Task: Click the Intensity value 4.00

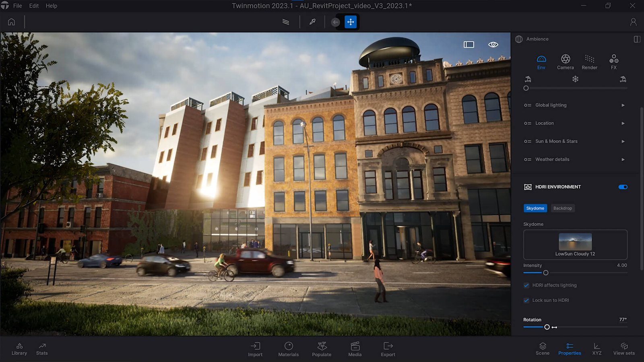Action: click(x=622, y=265)
